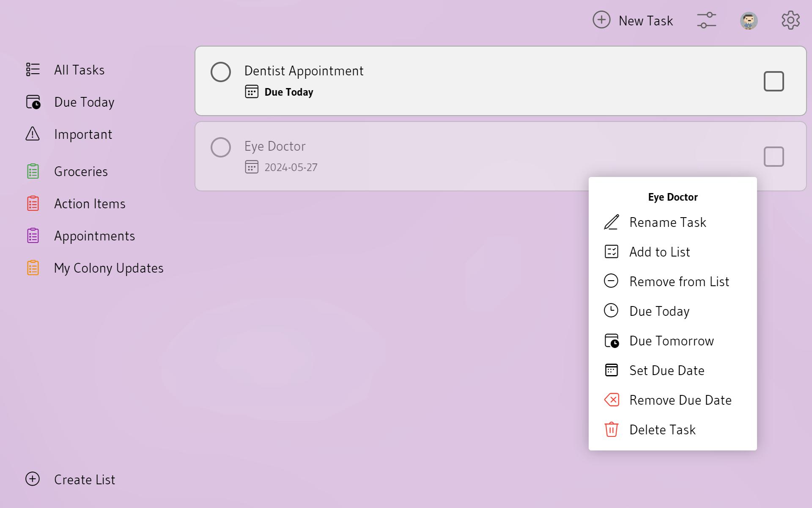
Task: Tick the Dentist Appointment selection checkbox
Action: (774, 81)
